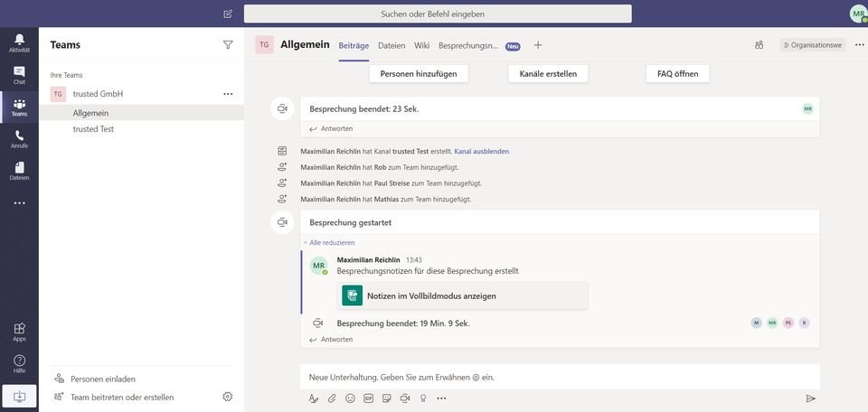This screenshot has width=868, height=412.
Task: Open Anrufe phone icon
Action: point(19,139)
